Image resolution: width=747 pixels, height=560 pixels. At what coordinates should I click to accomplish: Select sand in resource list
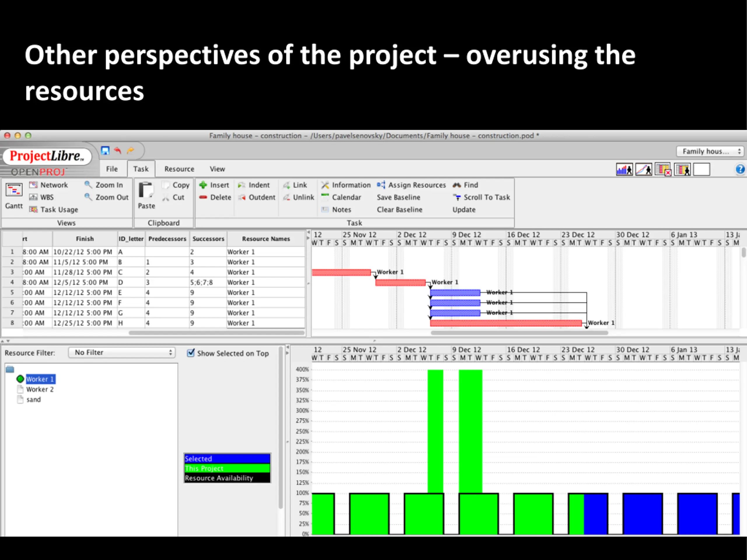(34, 399)
